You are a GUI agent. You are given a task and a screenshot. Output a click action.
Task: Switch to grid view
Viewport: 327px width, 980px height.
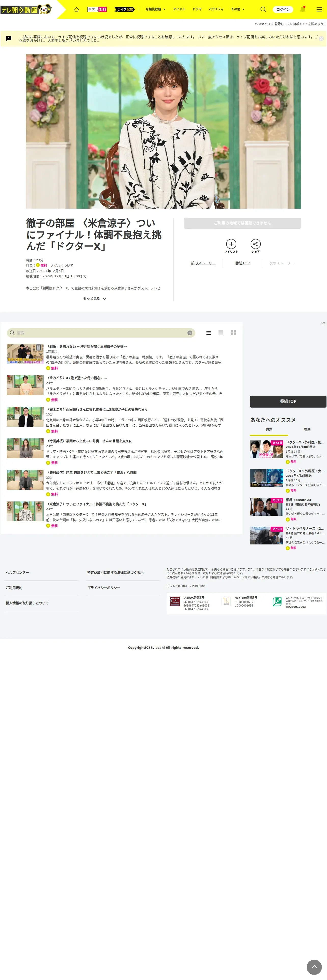[233, 333]
